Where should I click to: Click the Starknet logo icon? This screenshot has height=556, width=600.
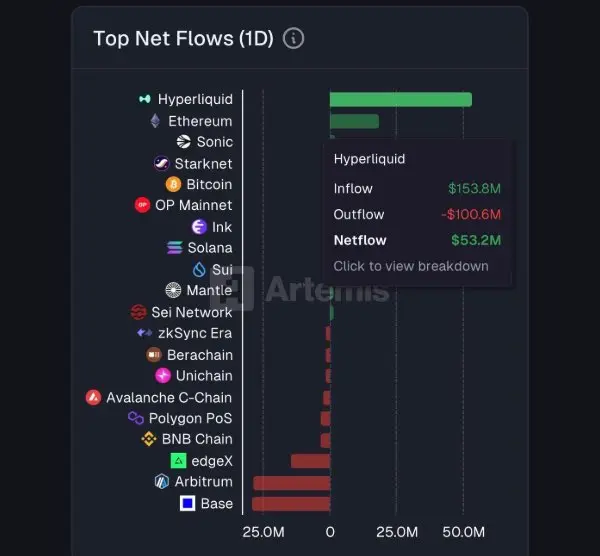pos(162,164)
